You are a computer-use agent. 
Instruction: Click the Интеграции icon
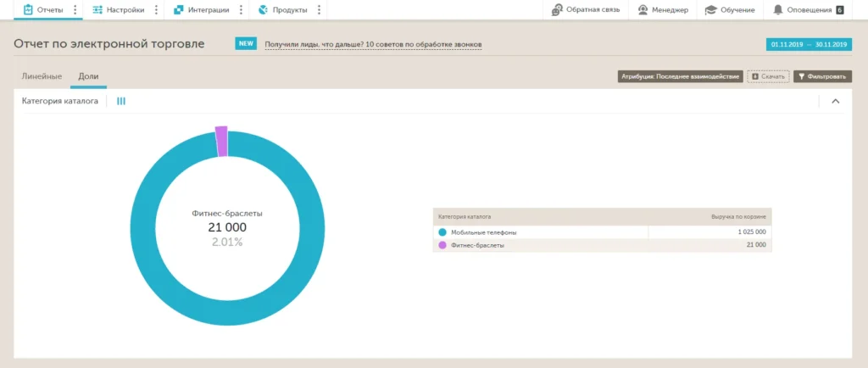pyautogui.click(x=178, y=10)
